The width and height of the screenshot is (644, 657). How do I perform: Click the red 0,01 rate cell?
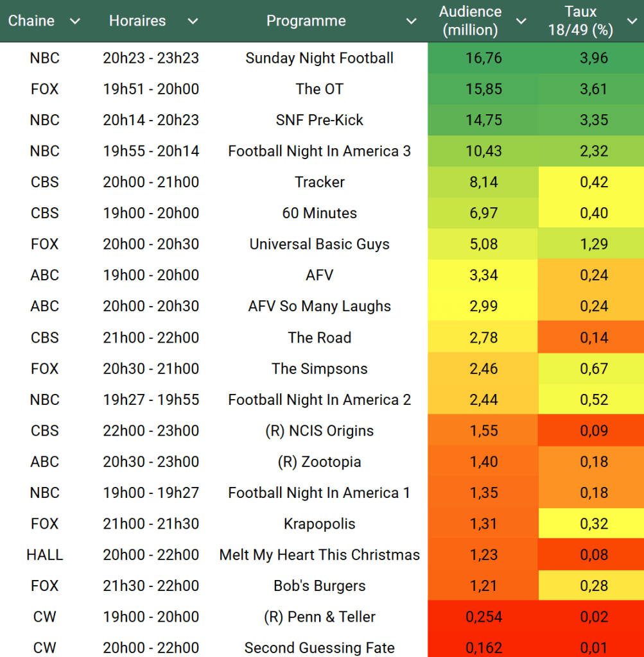pyautogui.click(x=593, y=647)
